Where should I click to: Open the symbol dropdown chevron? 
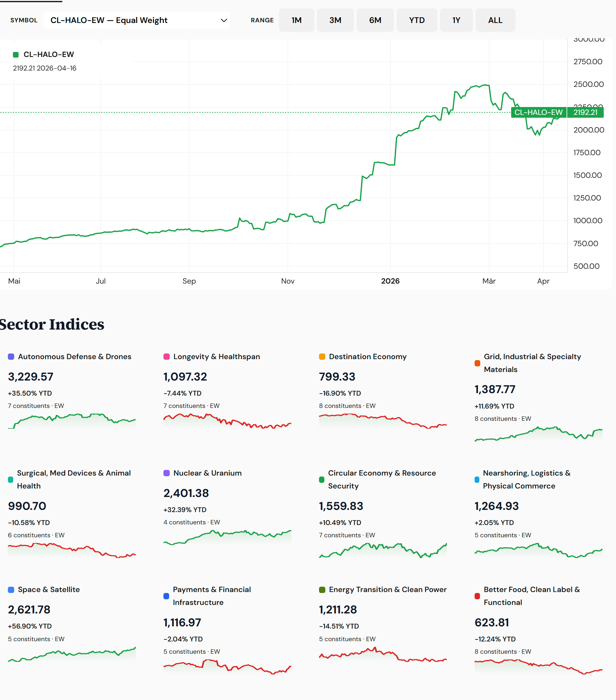pyautogui.click(x=224, y=20)
